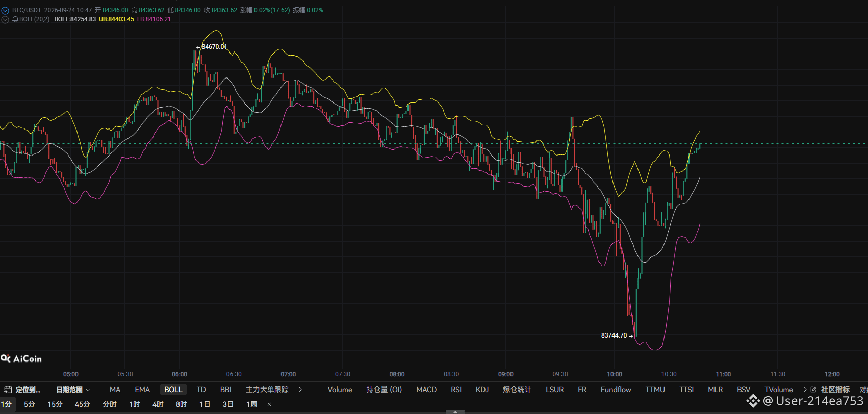Screen dimensions: 868x414
Task: Expand the bottom panel arrow handle
Action: 455,411
